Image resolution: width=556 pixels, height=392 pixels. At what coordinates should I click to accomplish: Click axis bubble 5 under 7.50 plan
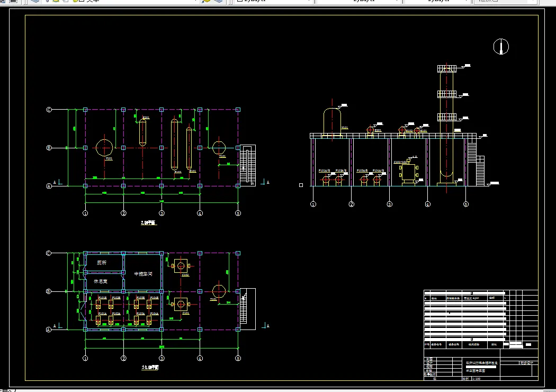tap(238, 213)
